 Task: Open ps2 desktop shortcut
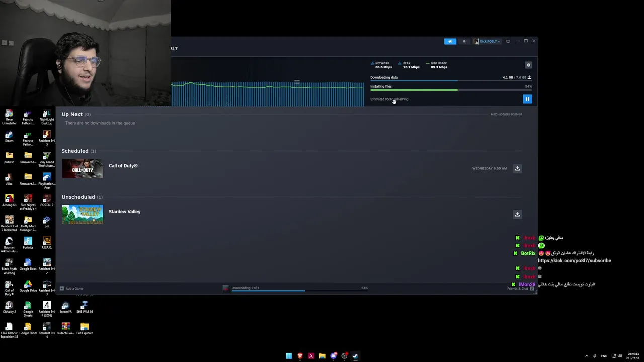coord(47,222)
